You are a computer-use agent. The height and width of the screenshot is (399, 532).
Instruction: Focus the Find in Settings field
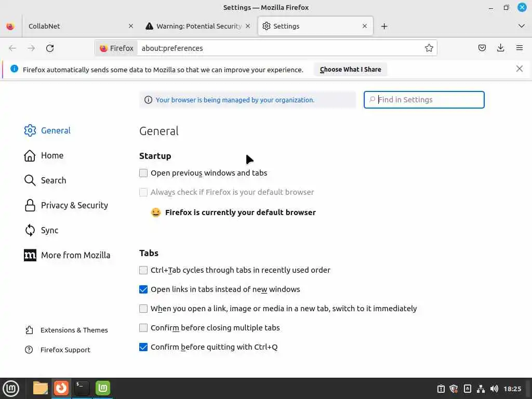pyautogui.click(x=424, y=100)
